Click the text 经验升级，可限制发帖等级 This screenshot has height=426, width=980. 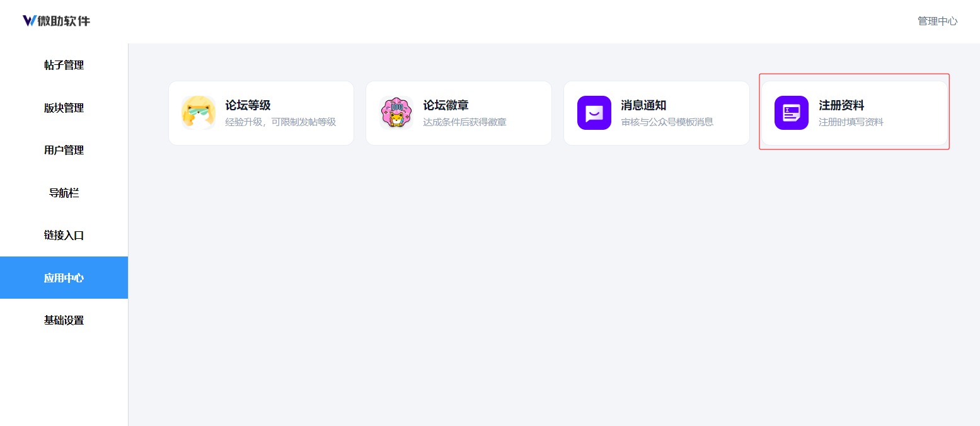click(x=280, y=122)
